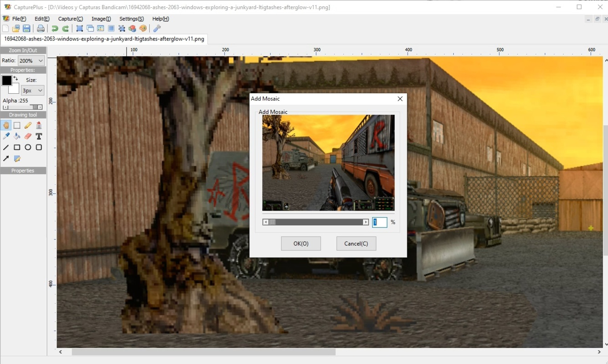This screenshot has width=608, height=364.
Task: Click the solid blue full-screen capture icon
Action: (x=111, y=29)
